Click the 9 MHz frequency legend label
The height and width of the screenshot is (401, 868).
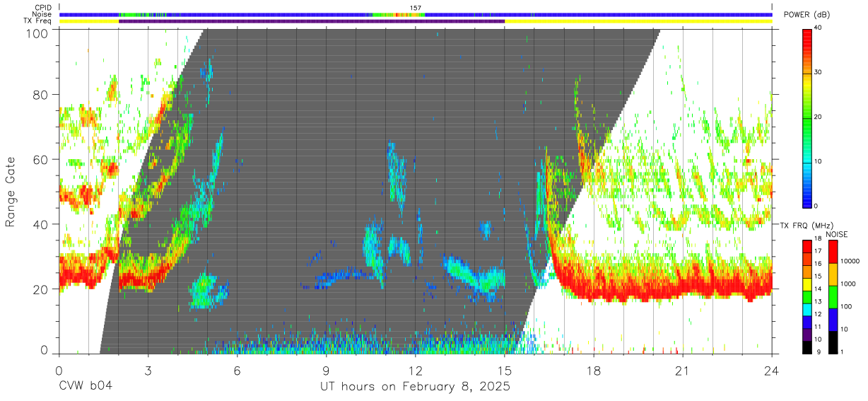coord(819,351)
